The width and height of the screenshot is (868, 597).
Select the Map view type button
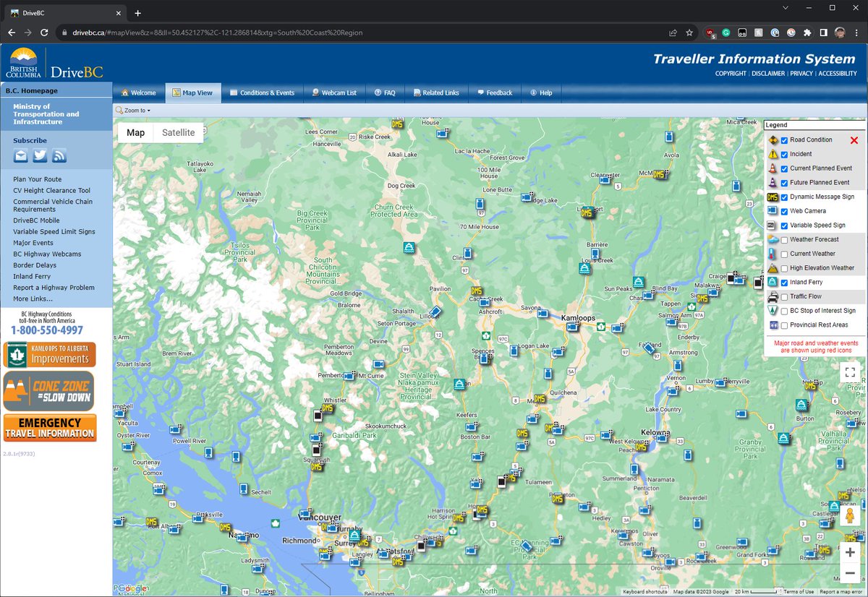tap(135, 132)
